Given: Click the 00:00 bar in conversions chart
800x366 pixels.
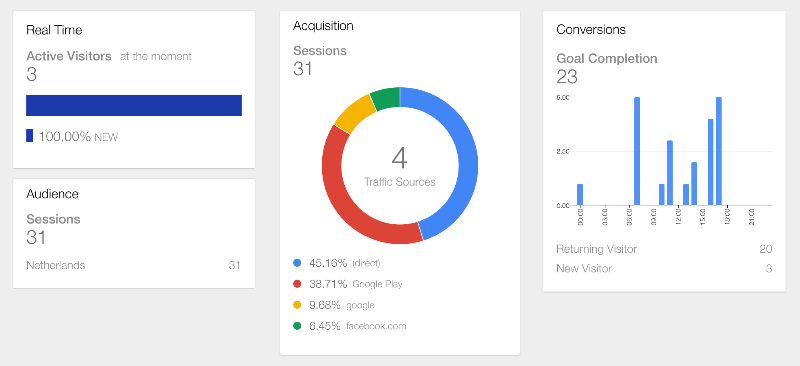Looking at the screenshot, I should (x=580, y=194).
